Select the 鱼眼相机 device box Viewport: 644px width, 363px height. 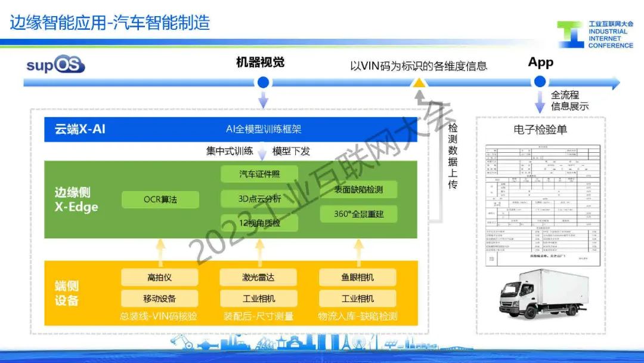coord(358,277)
